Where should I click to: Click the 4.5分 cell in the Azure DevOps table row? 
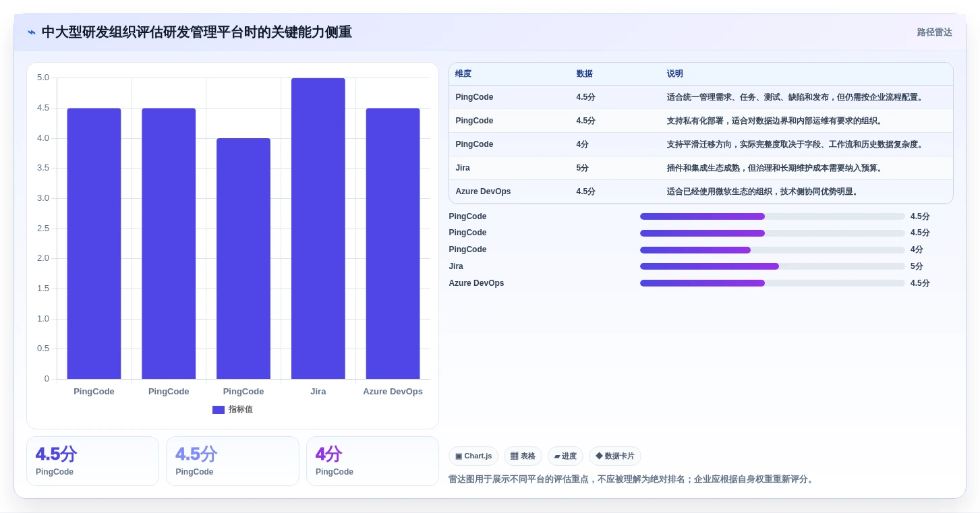(x=586, y=191)
